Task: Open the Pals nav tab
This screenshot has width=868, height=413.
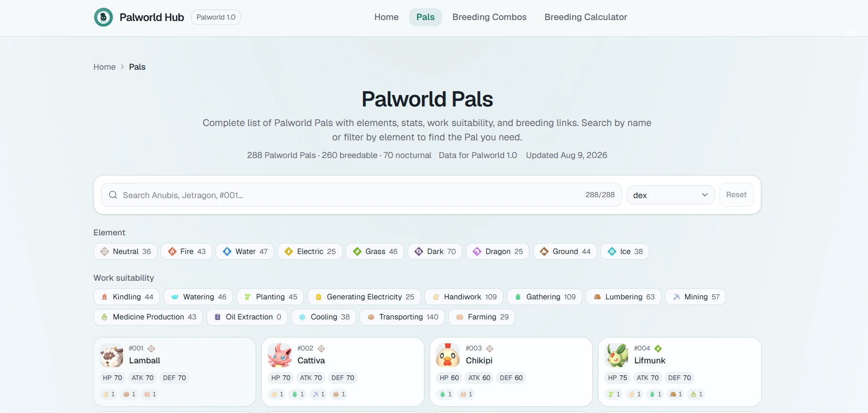Action: [x=425, y=17]
